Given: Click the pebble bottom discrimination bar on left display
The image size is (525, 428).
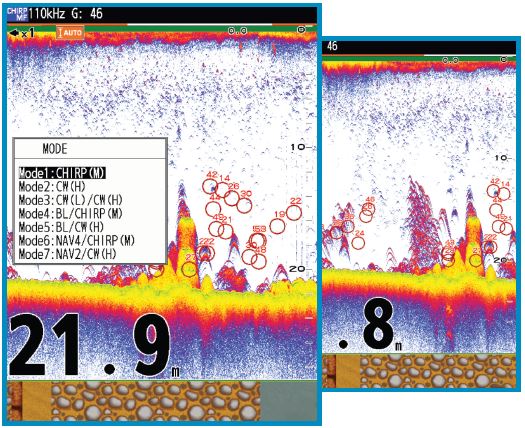Looking at the screenshot, I should point(156,401).
